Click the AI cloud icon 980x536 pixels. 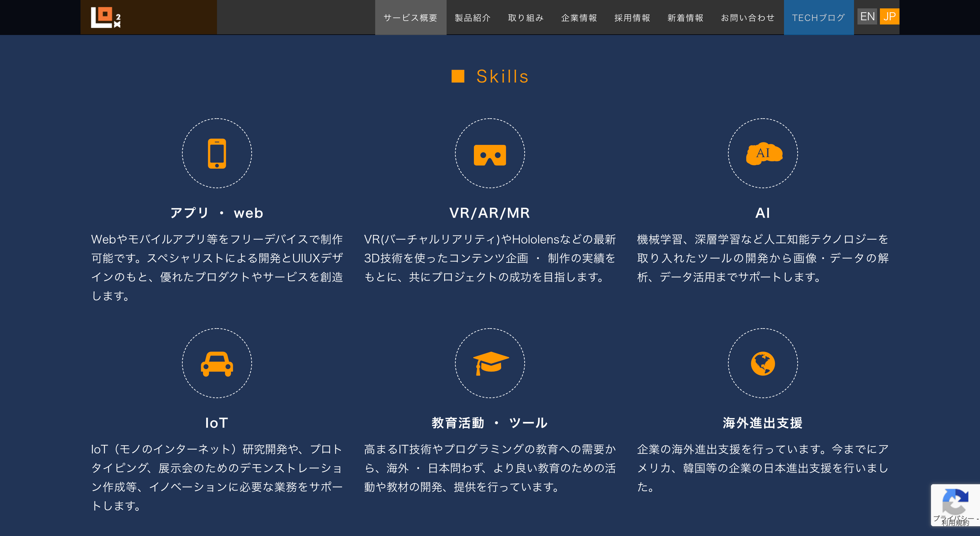(x=763, y=153)
